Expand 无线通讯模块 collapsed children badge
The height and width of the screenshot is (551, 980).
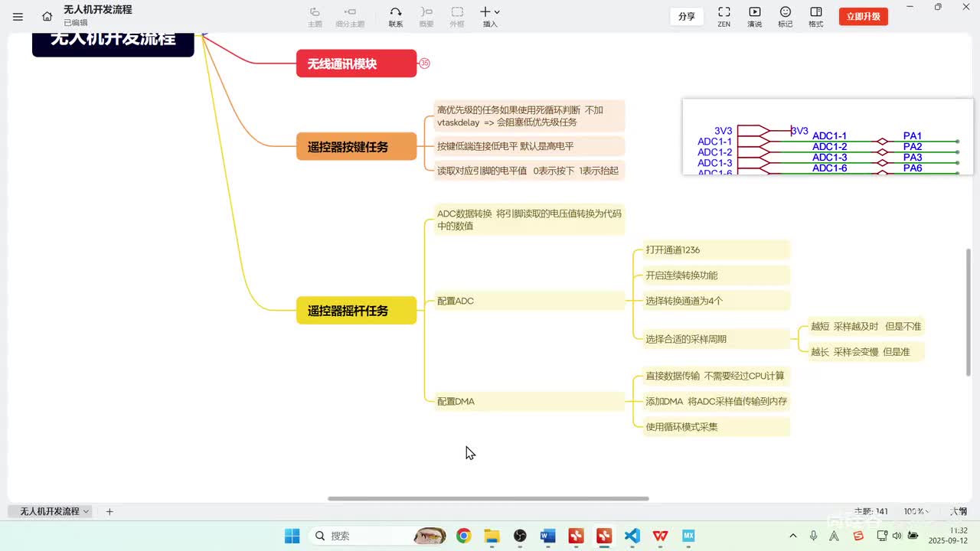[x=425, y=64]
